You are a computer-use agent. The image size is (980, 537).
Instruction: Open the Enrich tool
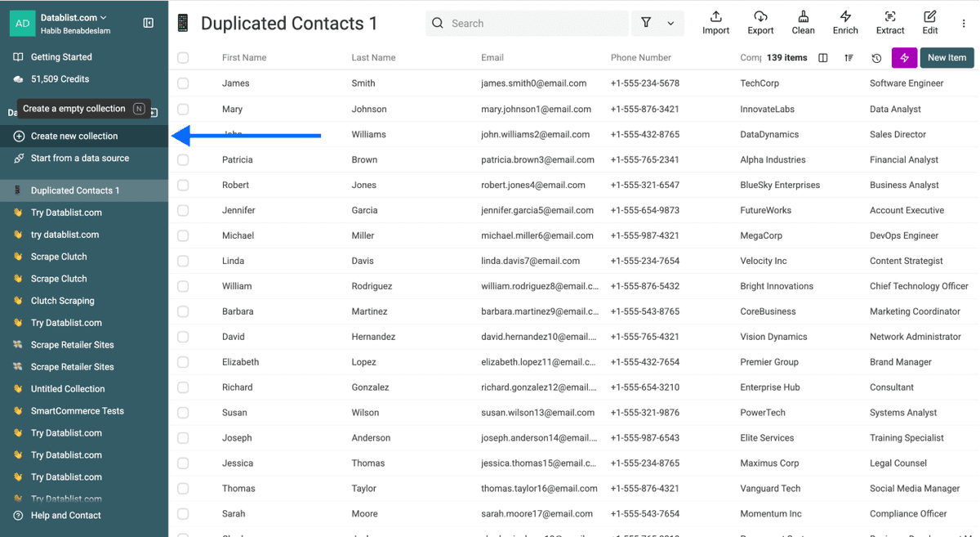pos(845,23)
